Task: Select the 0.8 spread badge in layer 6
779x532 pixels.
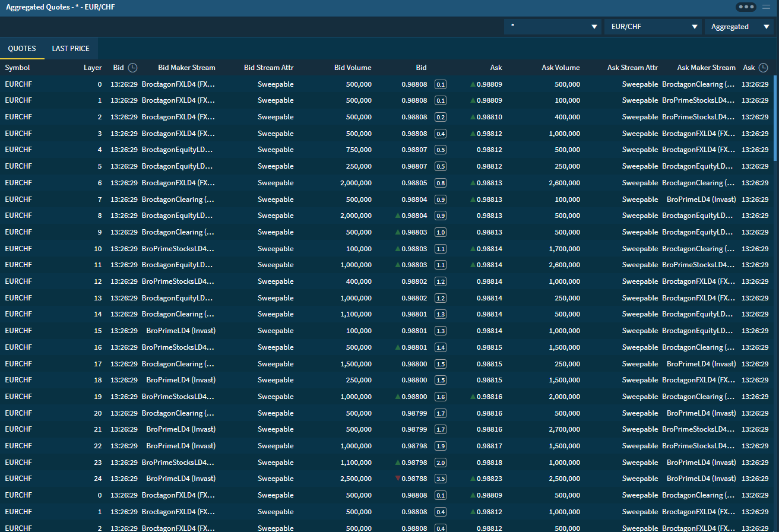Action: tap(441, 183)
